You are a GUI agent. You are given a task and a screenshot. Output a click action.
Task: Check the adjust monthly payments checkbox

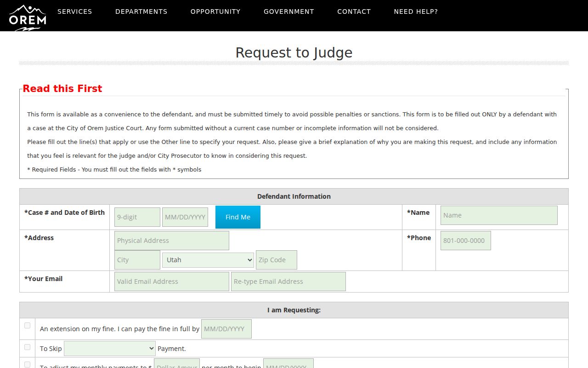click(x=27, y=364)
